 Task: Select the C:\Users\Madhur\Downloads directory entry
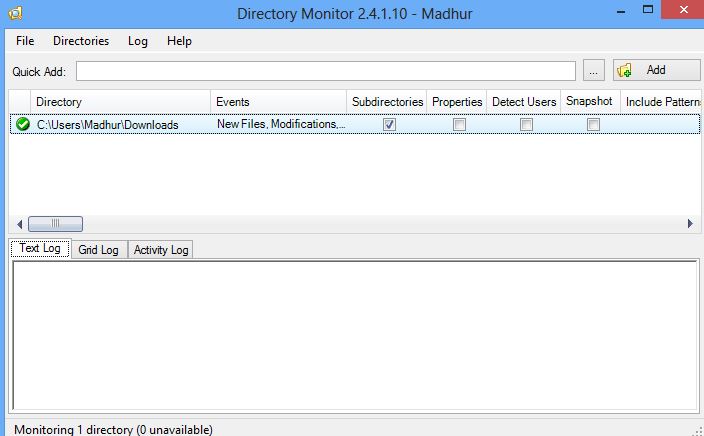tap(108, 124)
